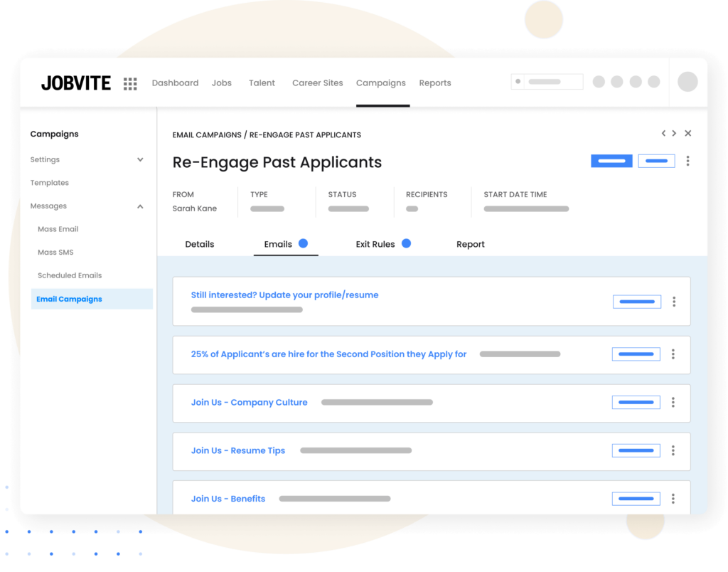Open campaign title three-dot options menu

[x=687, y=161]
